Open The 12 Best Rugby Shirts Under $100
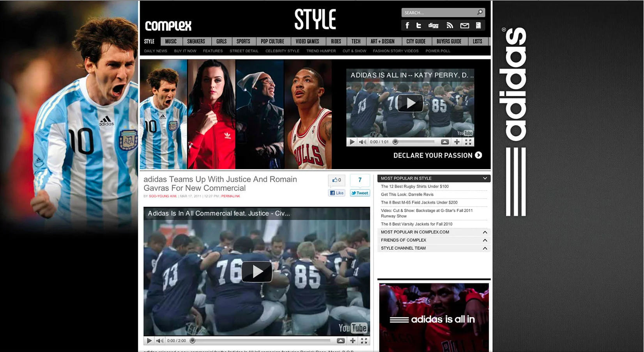The height and width of the screenshot is (352, 644). (x=415, y=186)
